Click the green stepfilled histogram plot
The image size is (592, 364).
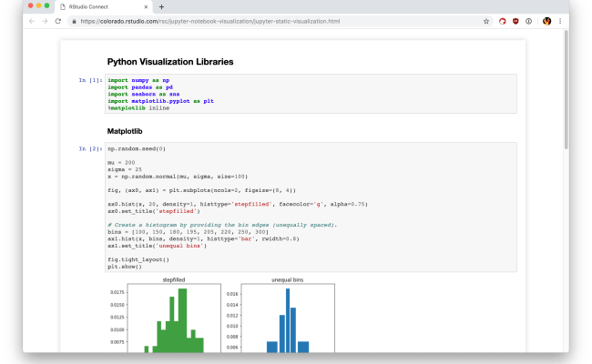click(174, 318)
